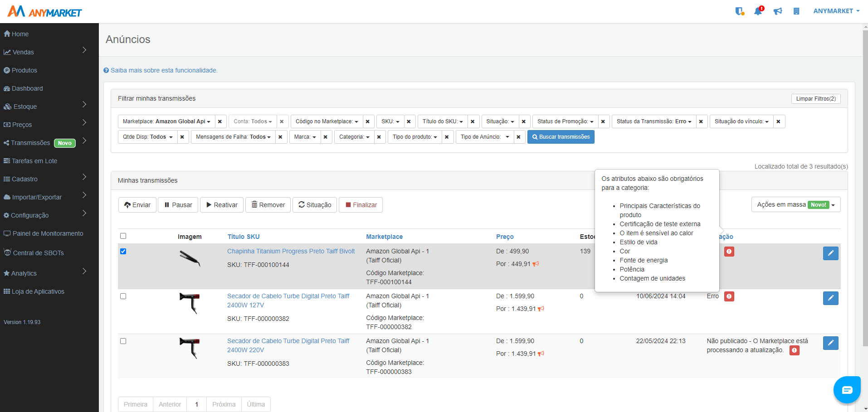Viewport: 868px width, 412px height.
Task: Clear the Status de Promoção filter
Action: pos(603,121)
